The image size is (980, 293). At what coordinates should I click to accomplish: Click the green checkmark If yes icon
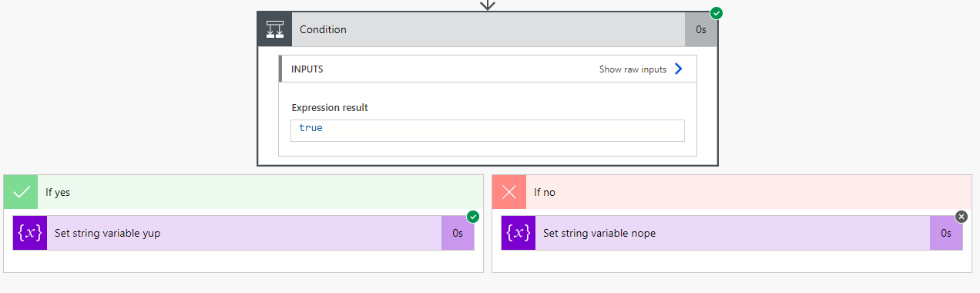pyautogui.click(x=21, y=192)
